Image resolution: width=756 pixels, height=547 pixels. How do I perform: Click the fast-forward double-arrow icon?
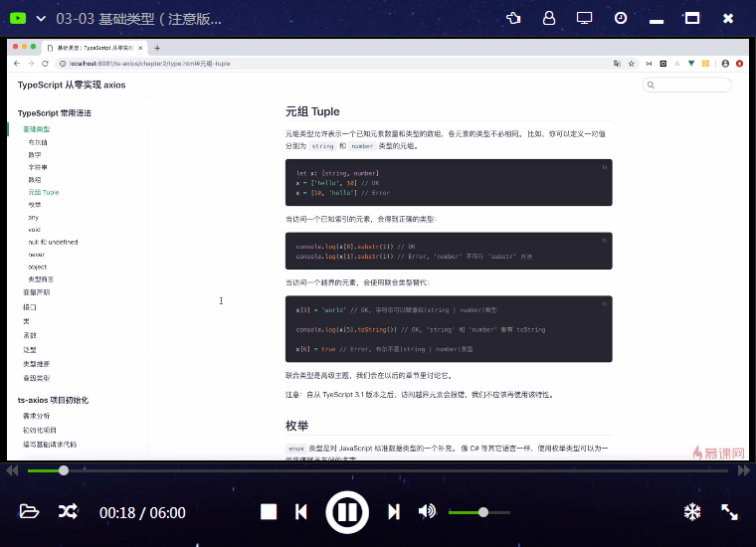744,470
